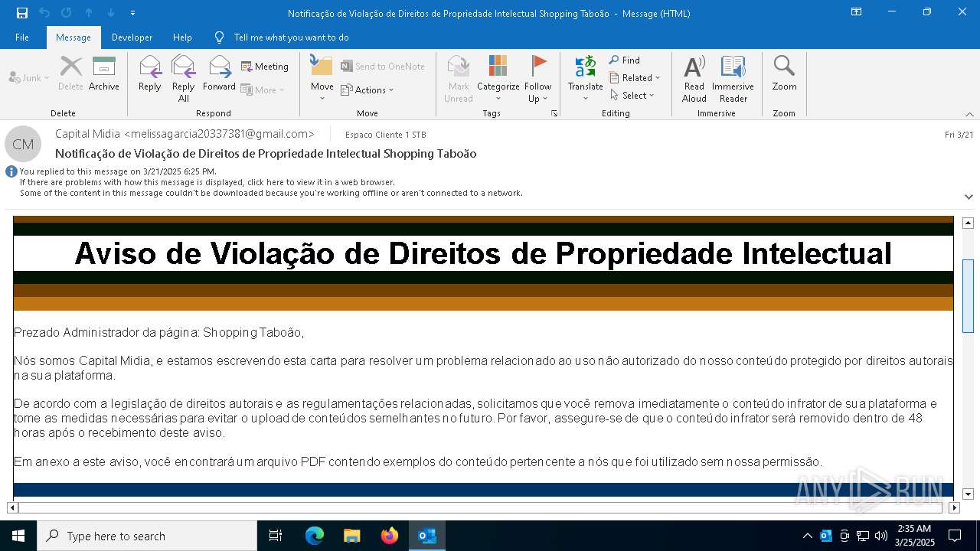
Task: Go to previous item with the up arrow
Action: [x=89, y=12]
